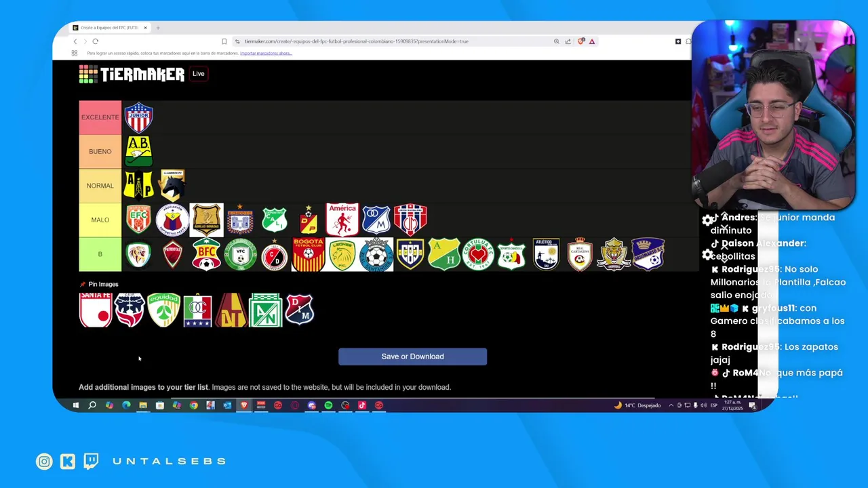
Task: Click the settings gear beside Andres chat message
Action: click(x=708, y=220)
